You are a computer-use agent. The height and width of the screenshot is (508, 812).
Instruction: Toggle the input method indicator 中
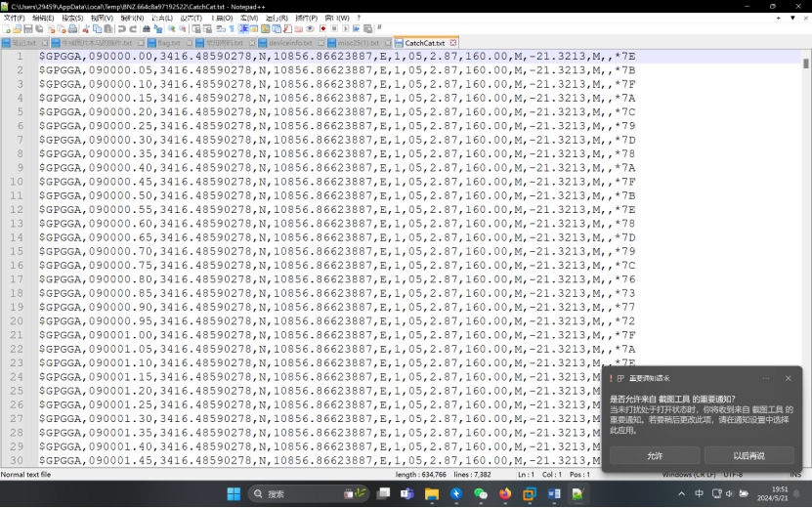point(699,494)
